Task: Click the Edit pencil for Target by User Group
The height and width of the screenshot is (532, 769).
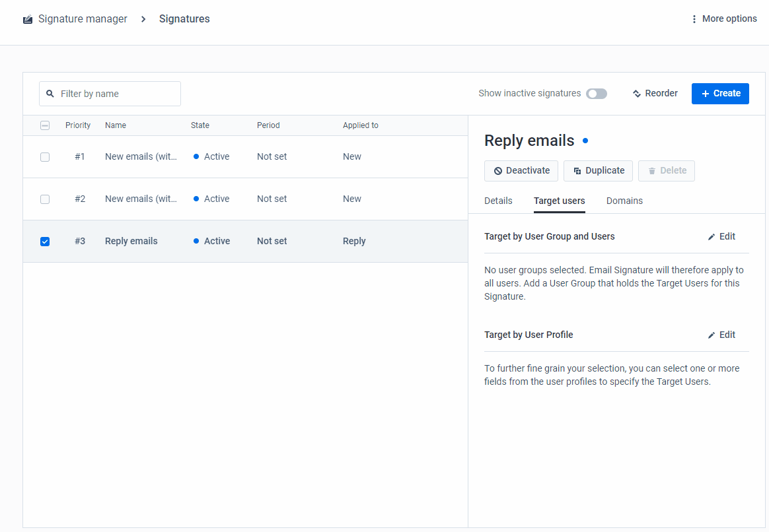Action: tap(712, 236)
